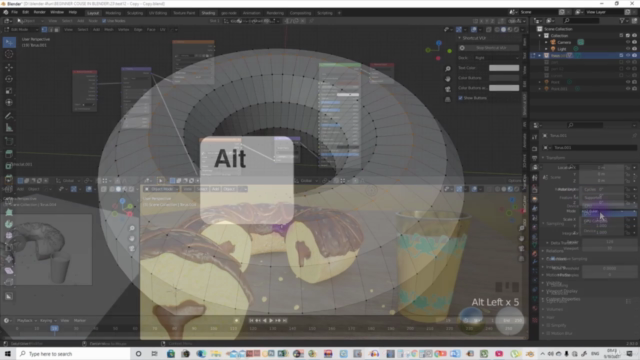Image resolution: width=640 pixels, height=360 pixels.
Task: Switch to the Modeling workspace tab
Action: (x=113, y=13)
